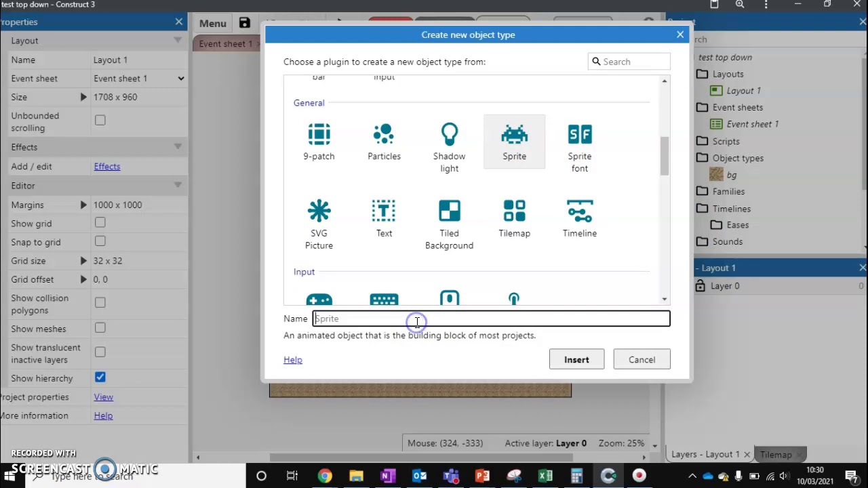Choose the Sprite font plugin
Viewport: 868px width, 488px height.
click(580, 134)
